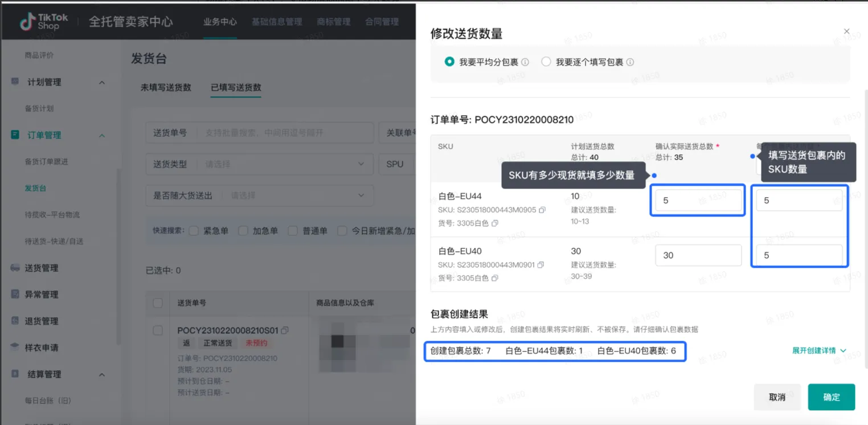Click the 确定 button
868x425 pixels.
tap(832, 397)
